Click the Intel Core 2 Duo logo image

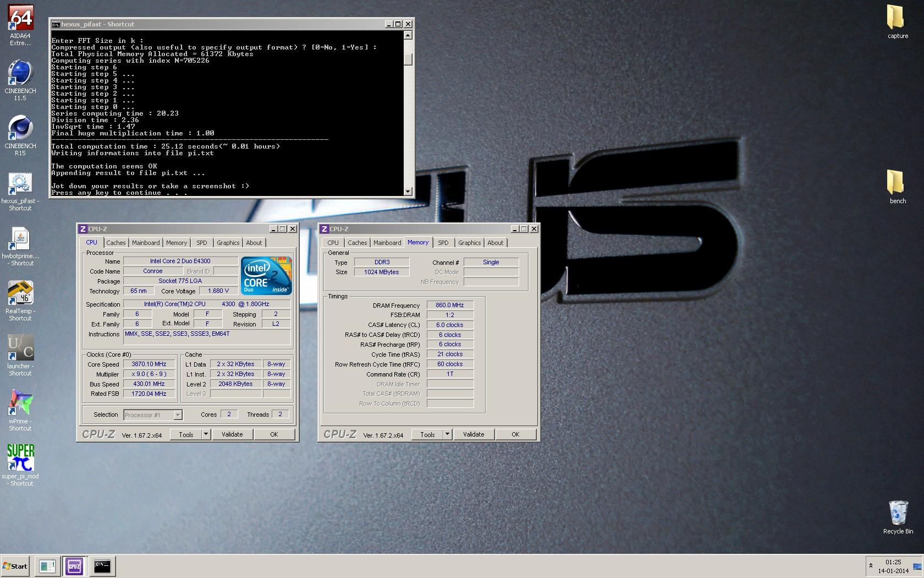tap(266, 276)
